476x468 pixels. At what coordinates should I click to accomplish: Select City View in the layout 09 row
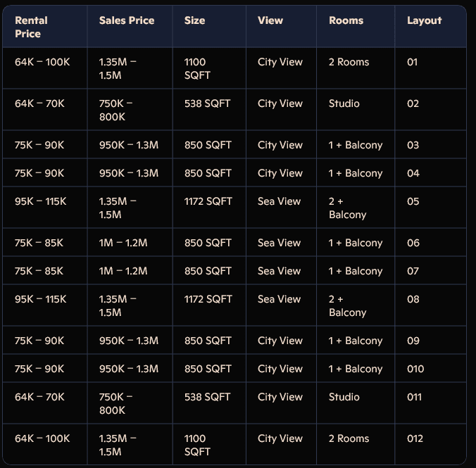(280, 341)
